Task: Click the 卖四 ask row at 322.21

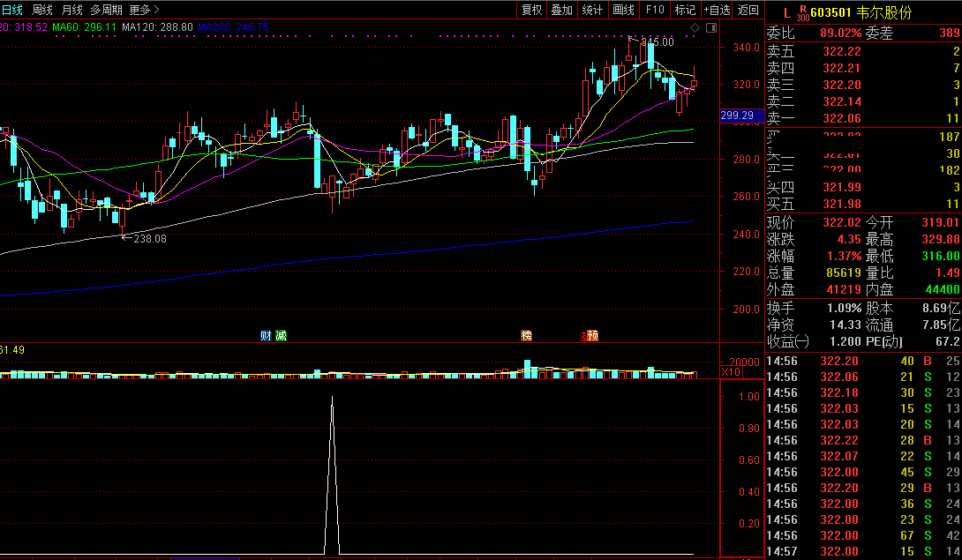Action: (863, 68)
